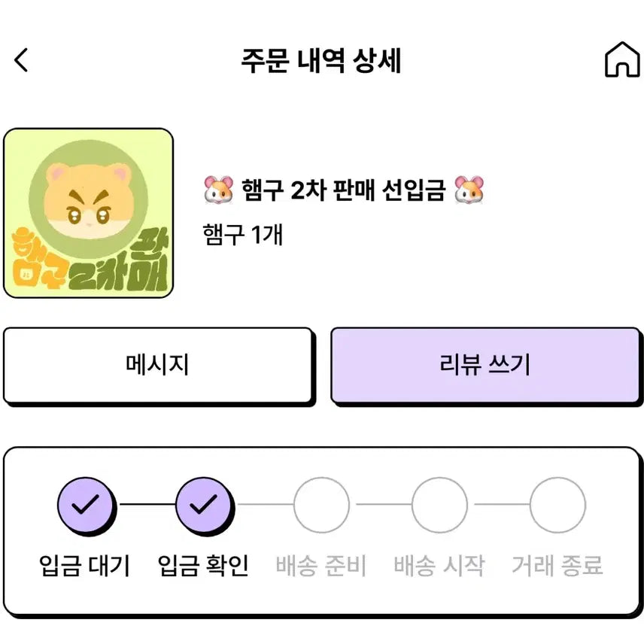Viewport: 644px width, 644px height.
Task: Open the home icon in the header
Action: click(622, 59)
